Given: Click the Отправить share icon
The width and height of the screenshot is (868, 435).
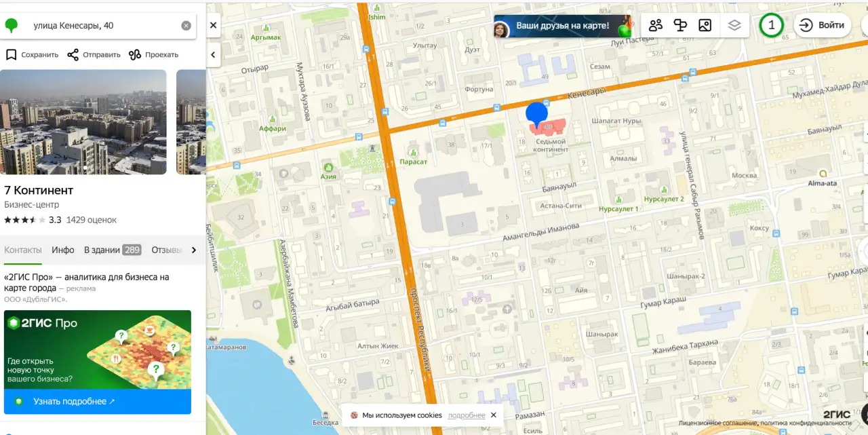Looking at the screenshot, I should (73, 54).
